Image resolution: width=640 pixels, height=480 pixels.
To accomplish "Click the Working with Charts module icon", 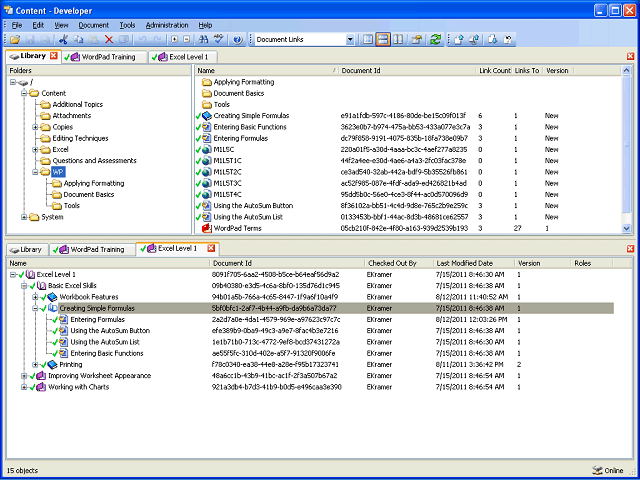I will click(41, 387).
